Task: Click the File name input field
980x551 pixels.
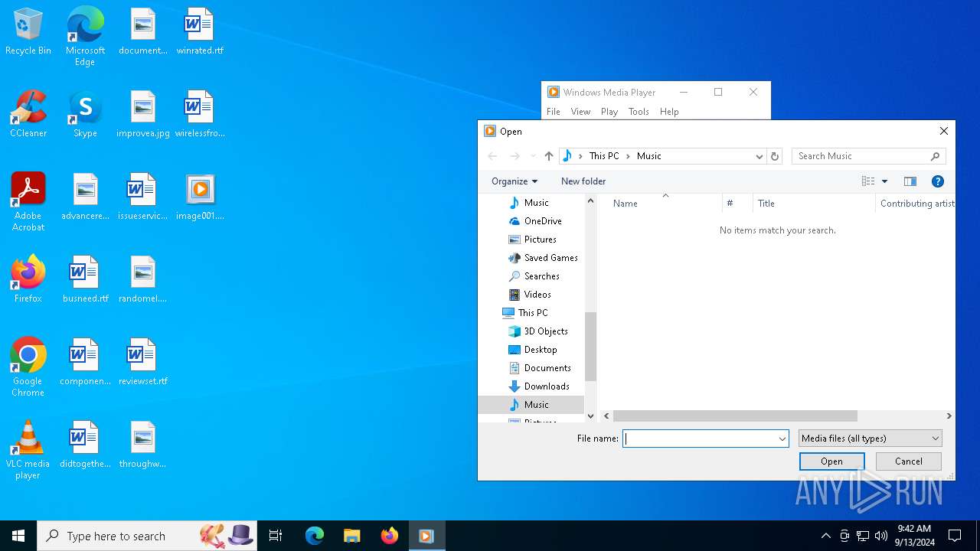Action: [700, 439]
